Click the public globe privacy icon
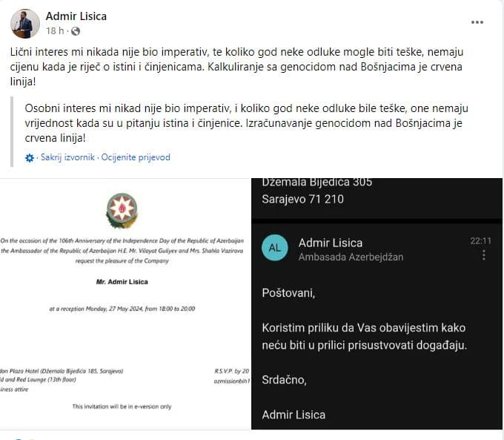This screenshot has width=504, height=440. pyautogui.click(x=76, y=31)
